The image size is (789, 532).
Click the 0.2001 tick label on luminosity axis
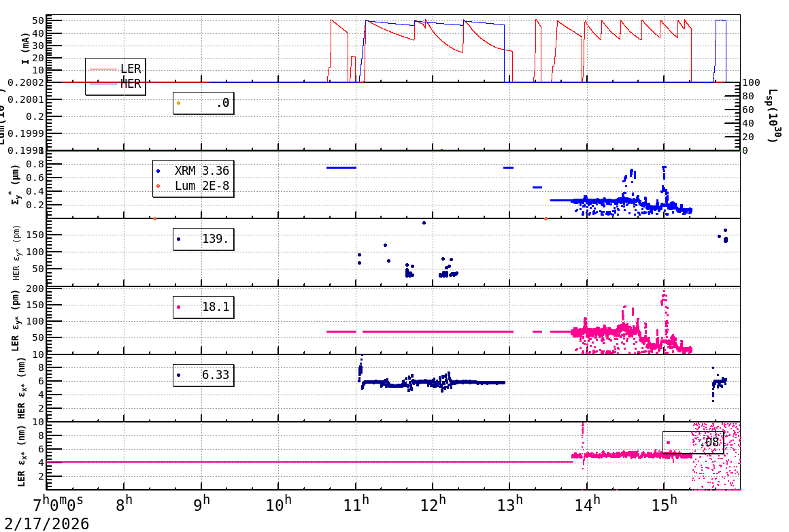click(25, 99)
